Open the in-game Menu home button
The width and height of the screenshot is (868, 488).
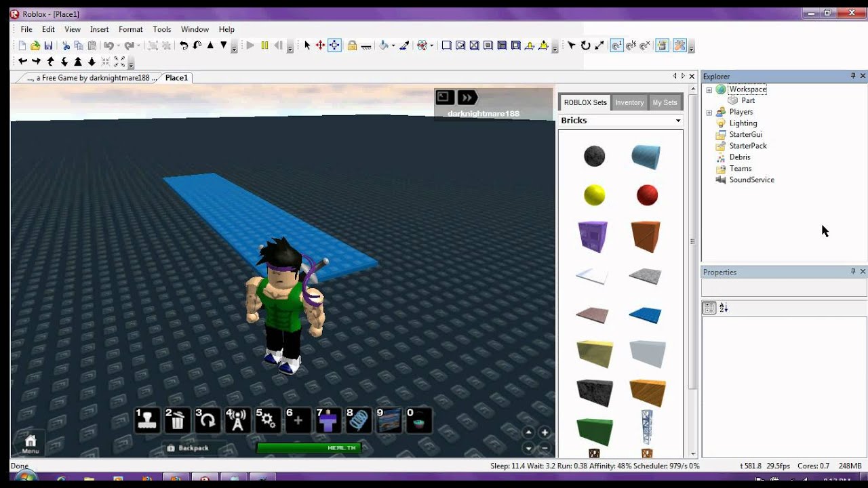pos(30,444)
